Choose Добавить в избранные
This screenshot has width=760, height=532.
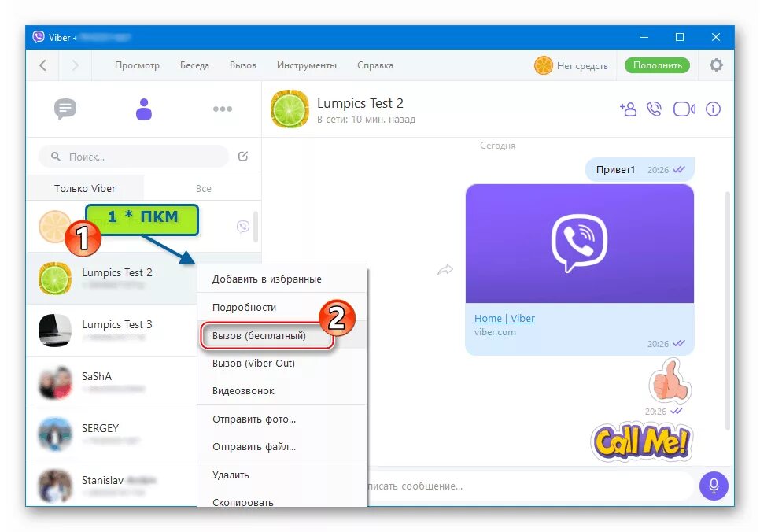(282, 279)
